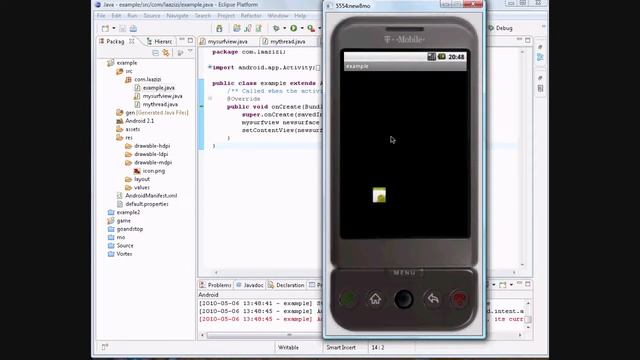Open the mysurfview.java editor tab
Screen dimensions: 640x360
click(227, 41)
